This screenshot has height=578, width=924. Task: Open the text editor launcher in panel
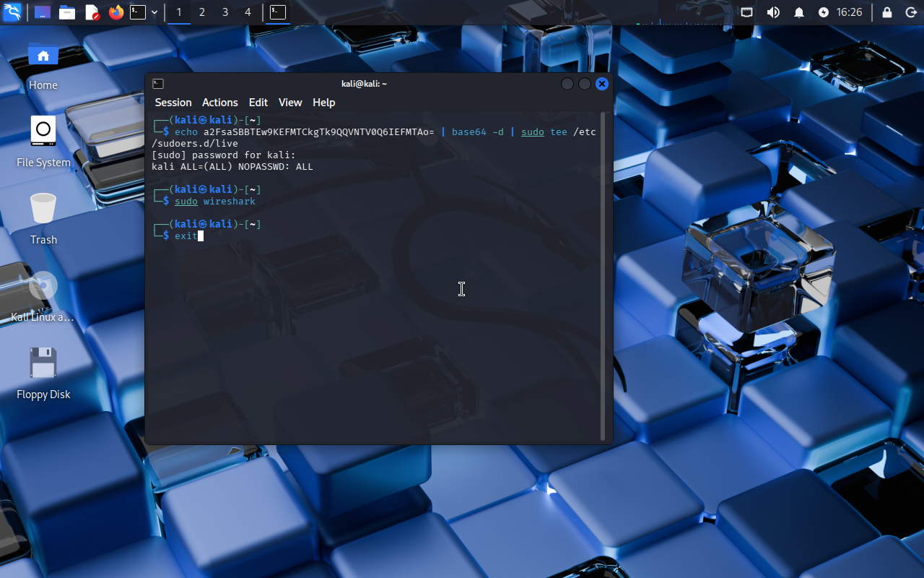click(92, 12)
